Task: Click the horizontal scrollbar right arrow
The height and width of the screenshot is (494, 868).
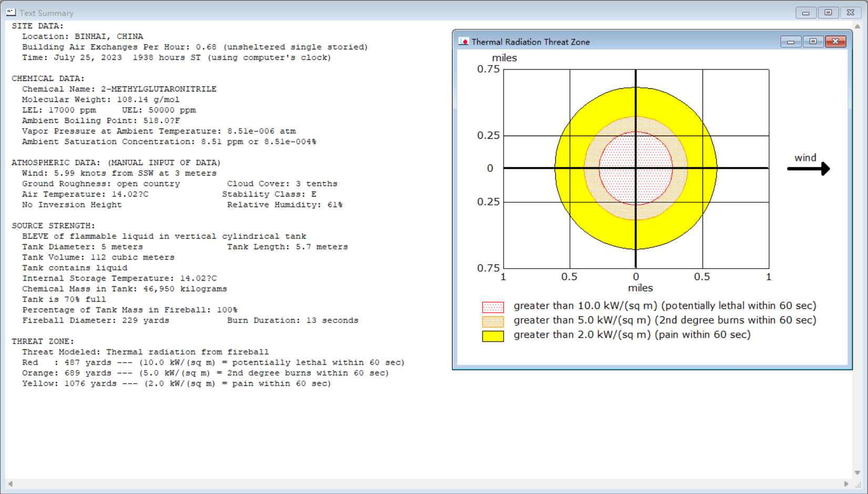Action: (x=846, y=483)
